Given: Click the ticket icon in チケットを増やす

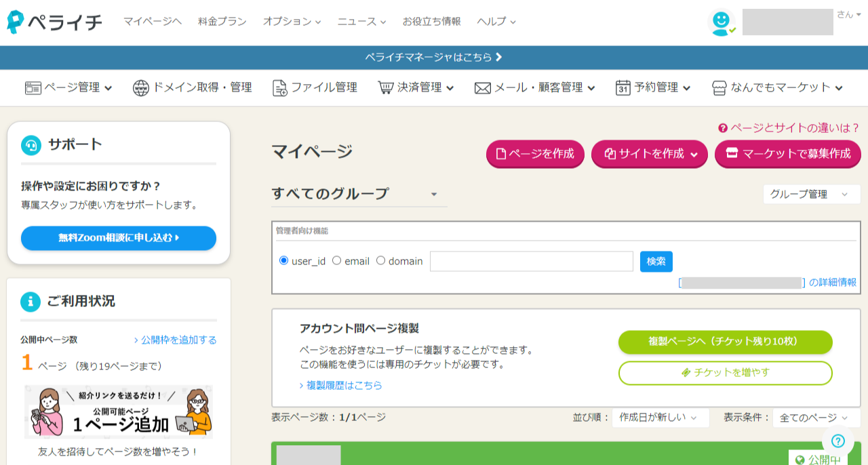Looking at the screenshot, I should (x=686, y=373).
